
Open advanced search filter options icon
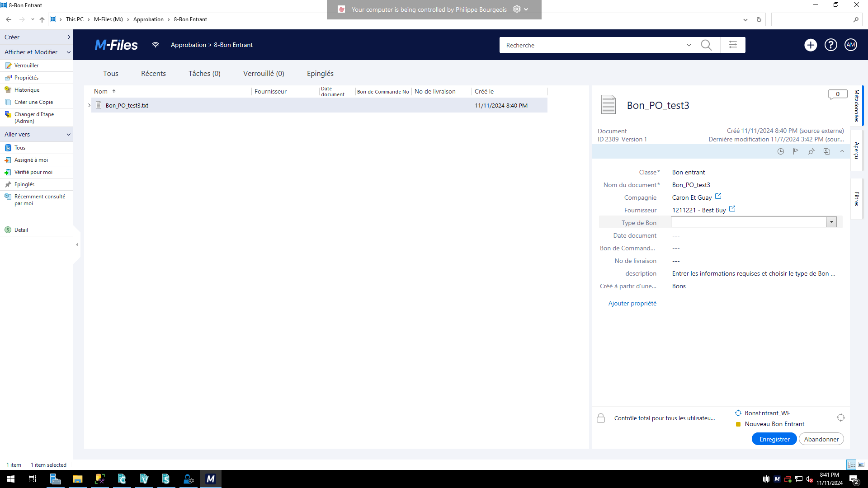[733, 45]
